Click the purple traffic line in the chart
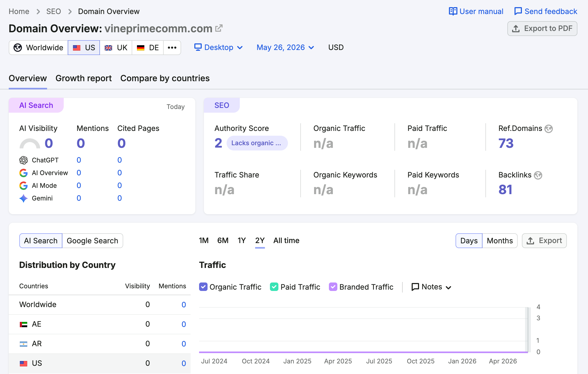 [364, 352]
